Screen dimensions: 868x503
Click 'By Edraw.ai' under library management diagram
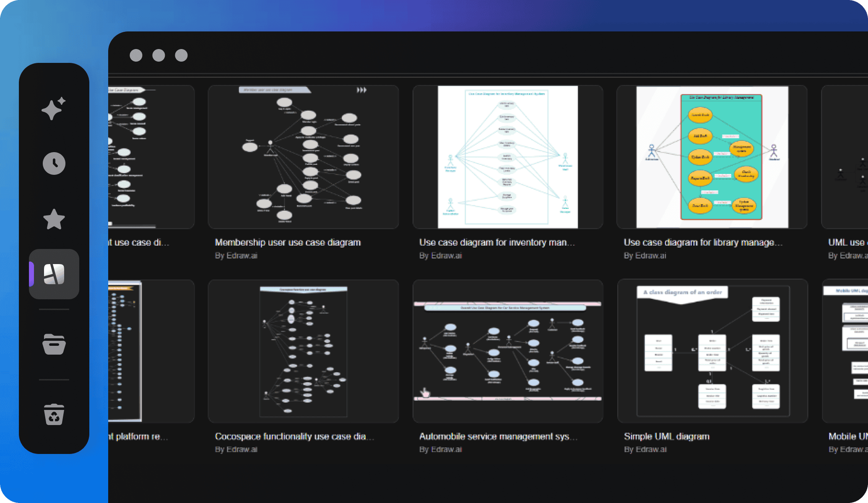click(645, 255)
